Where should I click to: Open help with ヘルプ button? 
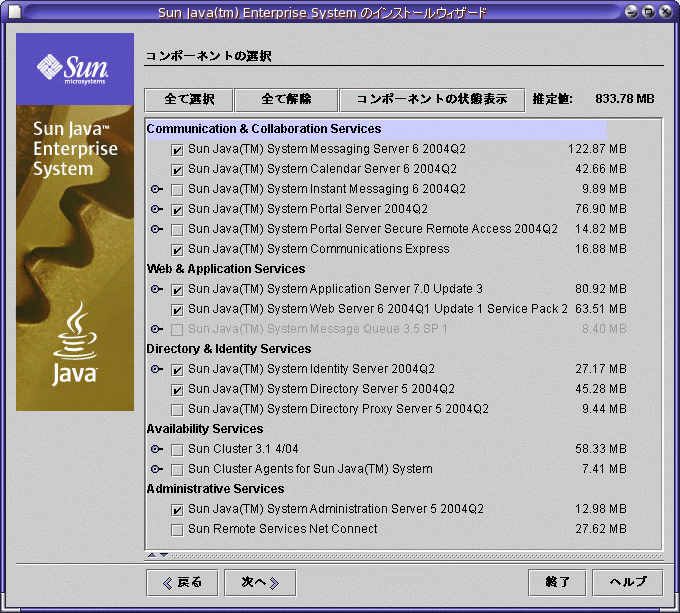tap(628, 583)
